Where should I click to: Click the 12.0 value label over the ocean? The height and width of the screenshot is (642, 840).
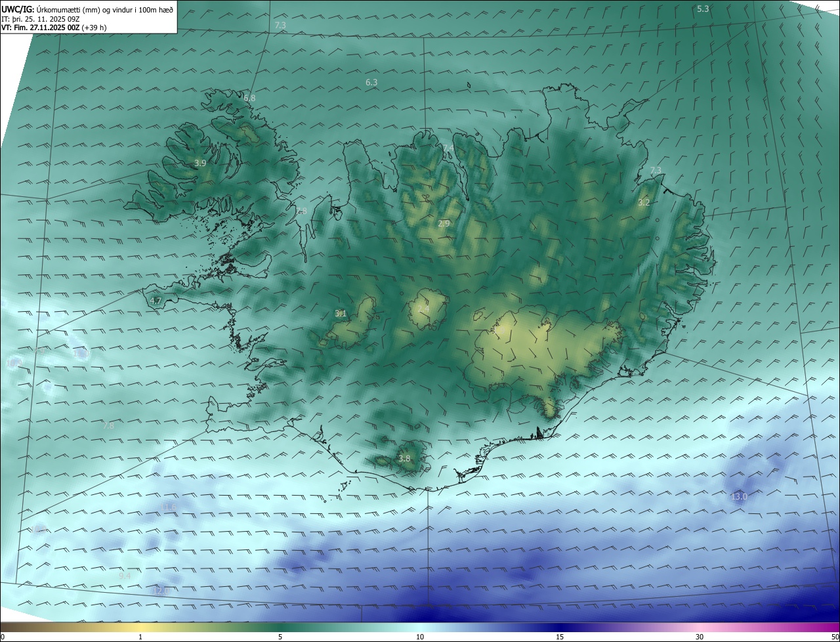(x=161, y=590)
